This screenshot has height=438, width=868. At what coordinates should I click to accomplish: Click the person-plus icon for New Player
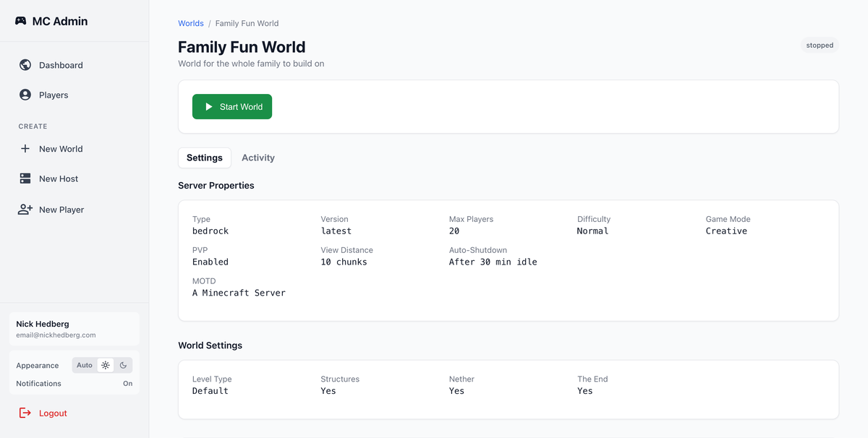(x=24, y=209)
